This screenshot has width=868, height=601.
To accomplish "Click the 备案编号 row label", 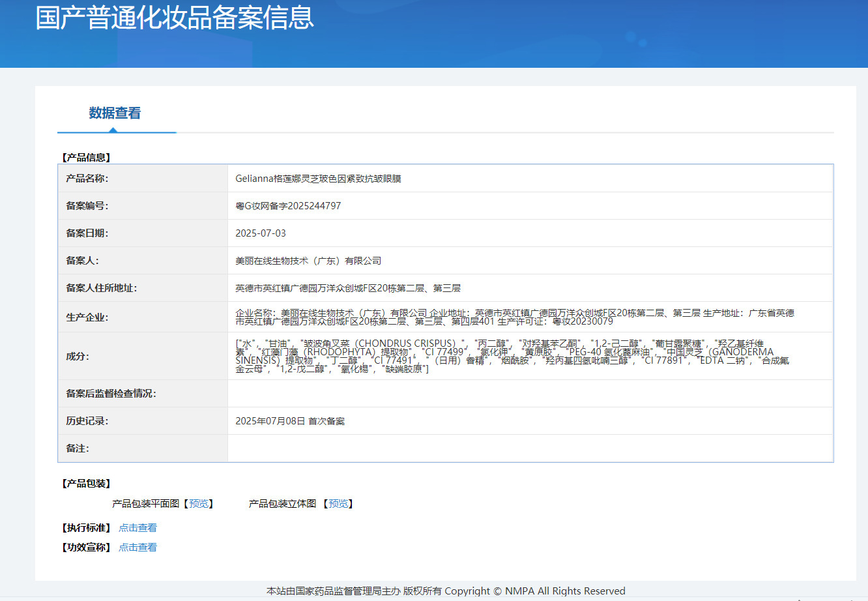I will (87, 206).
